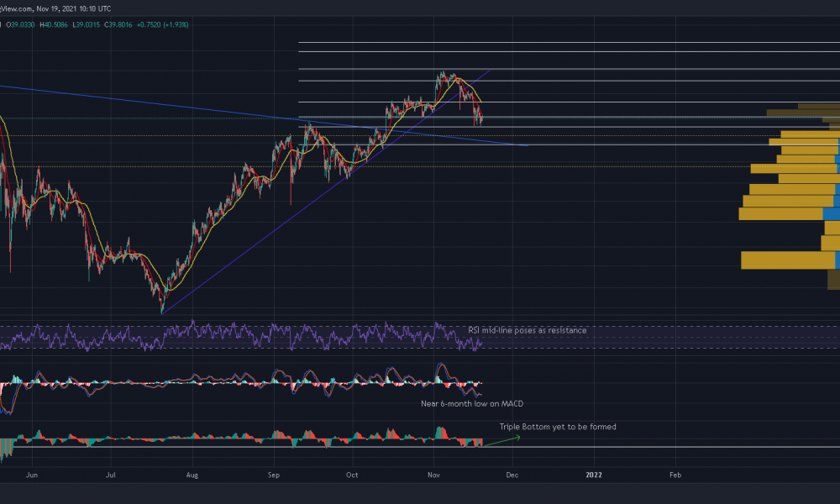The image size is (840, 504).
Task: Click the Feb label on time axis
Action: click(675, 475)
